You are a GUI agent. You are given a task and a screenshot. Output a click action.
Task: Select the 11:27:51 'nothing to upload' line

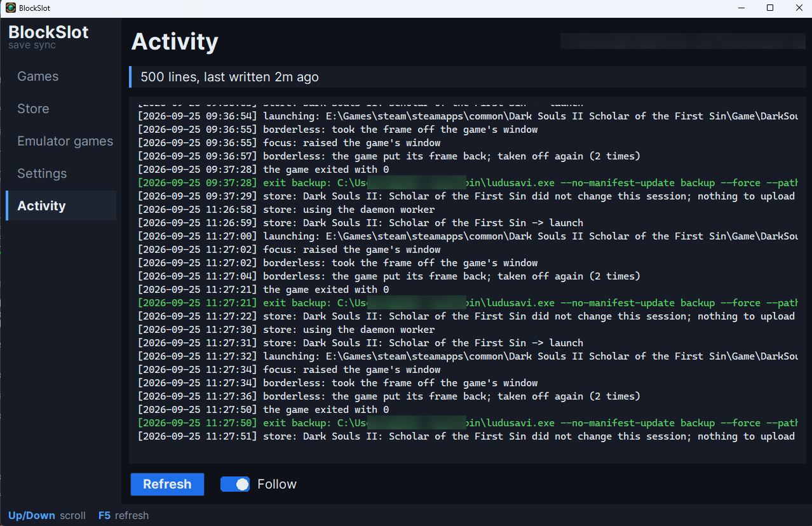point(466,436)
